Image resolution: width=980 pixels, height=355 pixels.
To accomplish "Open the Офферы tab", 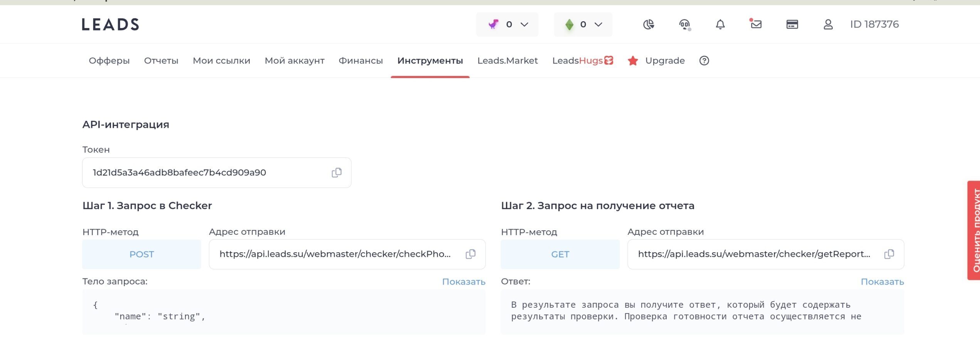I will 109,61.
